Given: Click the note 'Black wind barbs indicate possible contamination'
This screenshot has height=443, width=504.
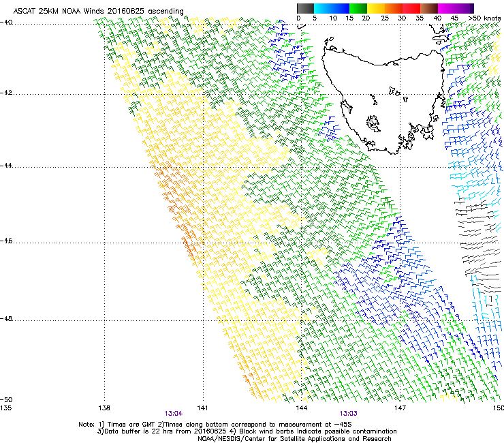Looking at the screenshot, I should 318,431.
